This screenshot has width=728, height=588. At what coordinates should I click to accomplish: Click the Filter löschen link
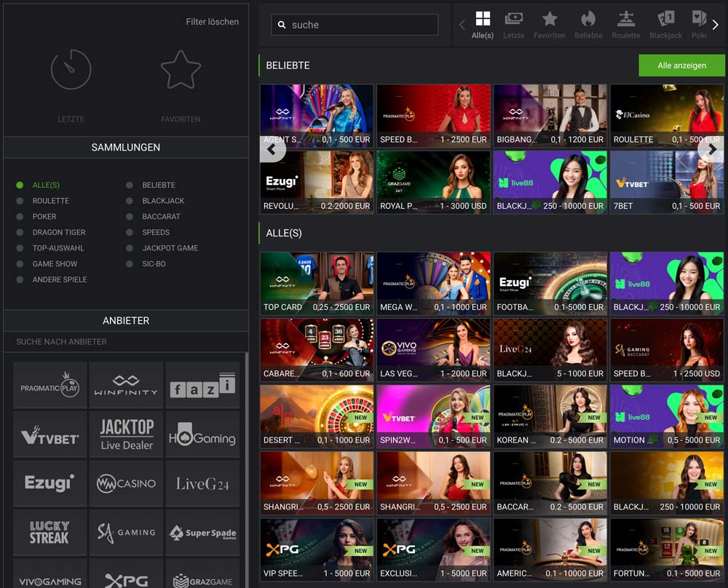tap(212, 22)
